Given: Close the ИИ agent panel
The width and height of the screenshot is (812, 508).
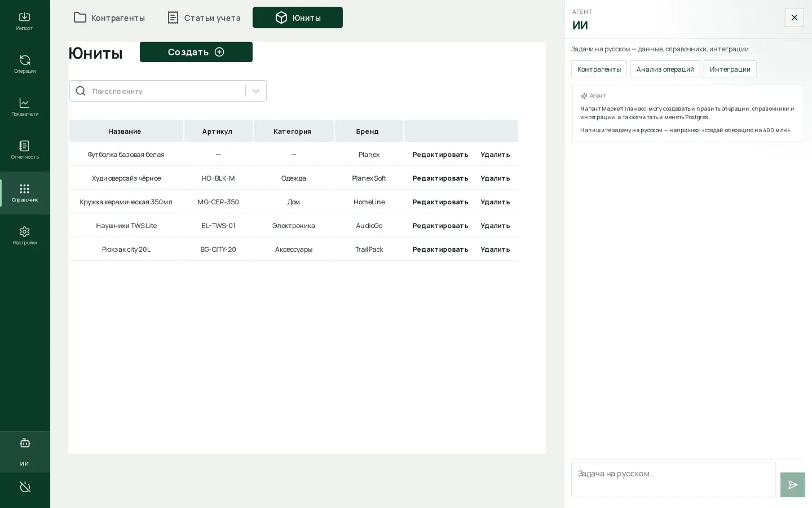Looking at the screenshot, I should pyautogui.click(x=794, y=17).
